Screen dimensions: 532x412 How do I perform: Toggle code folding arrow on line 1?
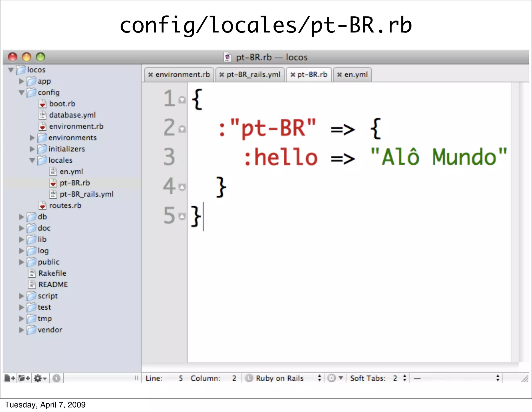[182, 100]
